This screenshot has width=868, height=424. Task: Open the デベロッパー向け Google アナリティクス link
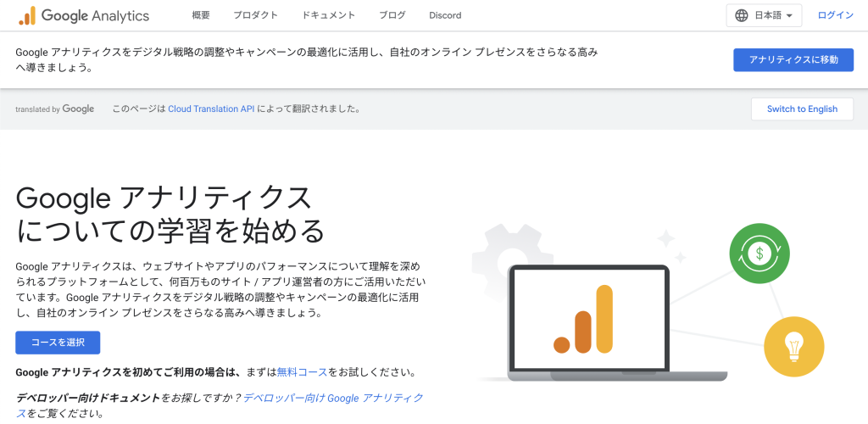click(332, 397)
